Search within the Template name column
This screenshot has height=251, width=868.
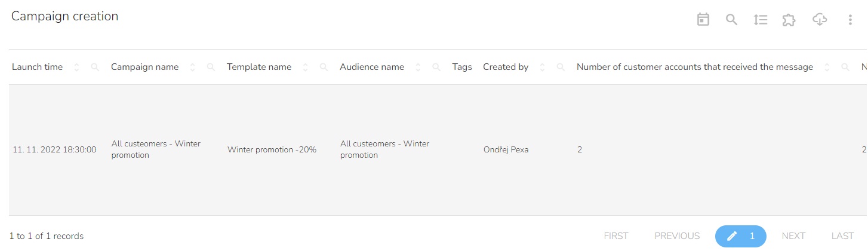pos(324,68)
